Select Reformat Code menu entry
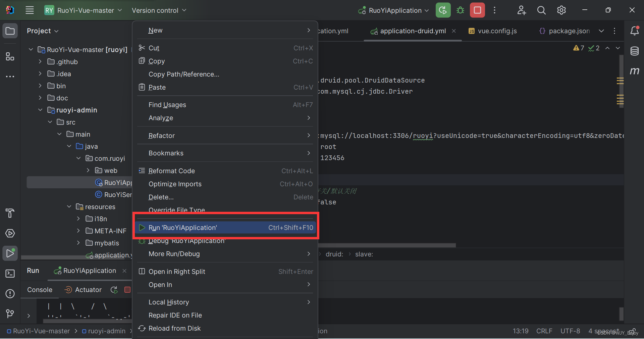Screen dimensions: 644x339 (225, 171)
